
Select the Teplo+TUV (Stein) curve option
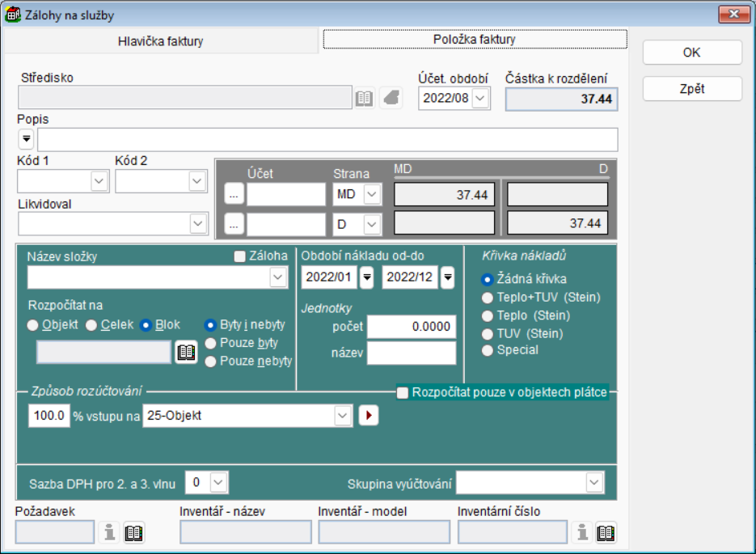point(488,298)
